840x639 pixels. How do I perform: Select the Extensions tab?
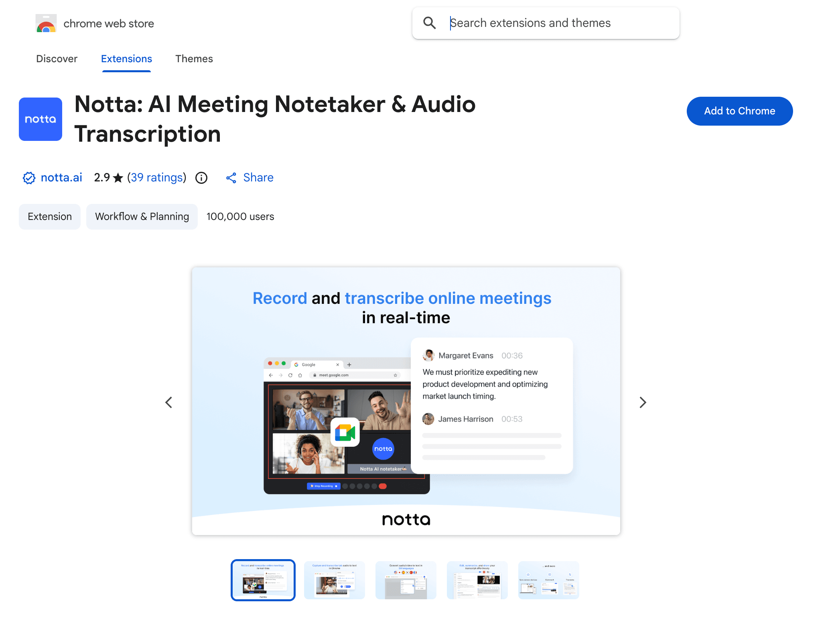(126, 59)
